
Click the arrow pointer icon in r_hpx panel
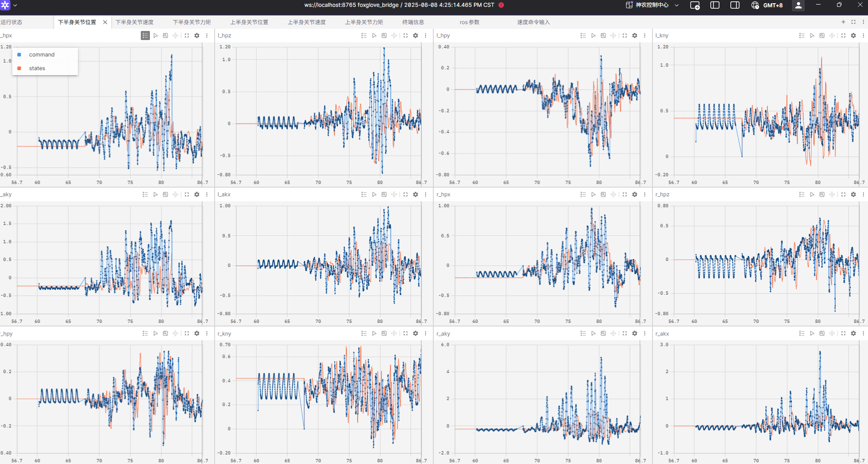593,194
